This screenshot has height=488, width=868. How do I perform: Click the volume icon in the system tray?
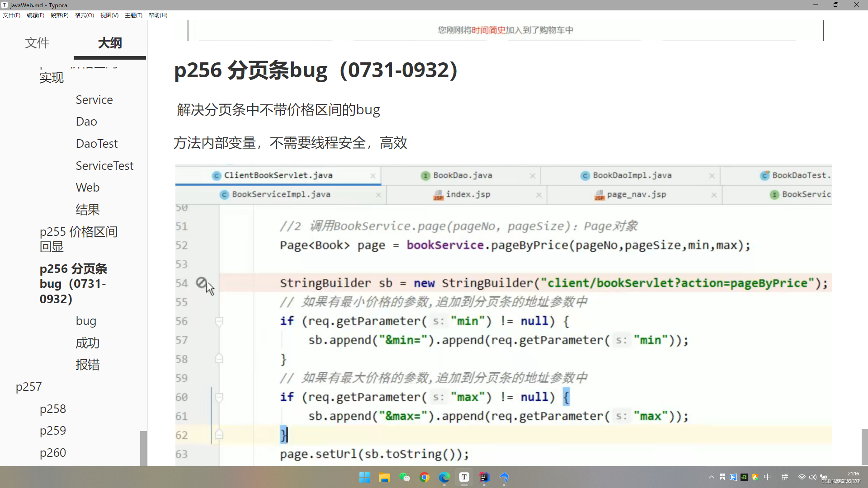[813, 477]
